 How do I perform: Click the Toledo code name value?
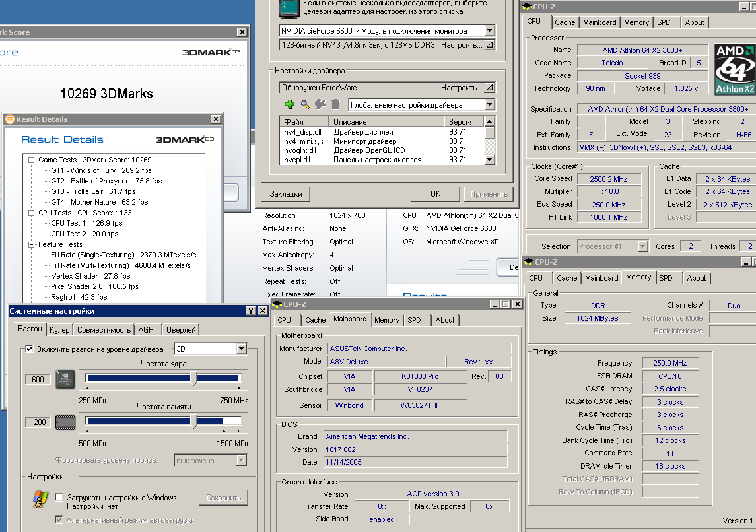point(612,63)
